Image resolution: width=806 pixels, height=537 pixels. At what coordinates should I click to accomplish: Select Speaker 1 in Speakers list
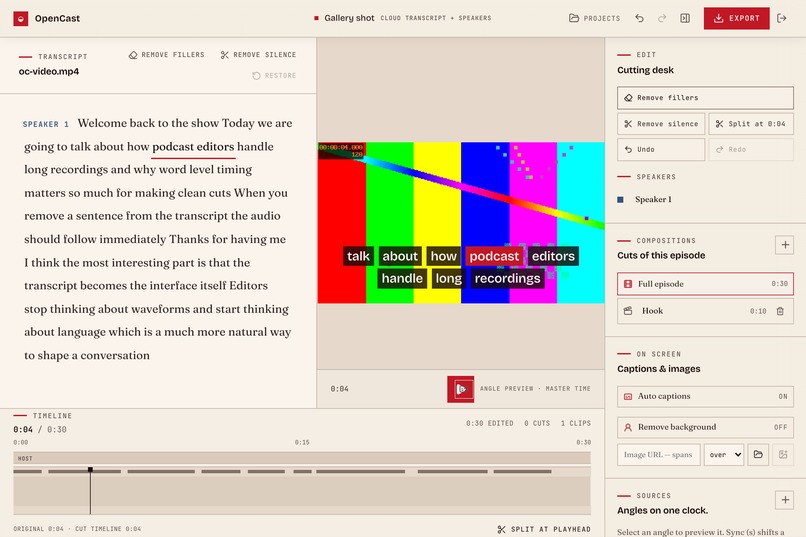click(653, 199)
